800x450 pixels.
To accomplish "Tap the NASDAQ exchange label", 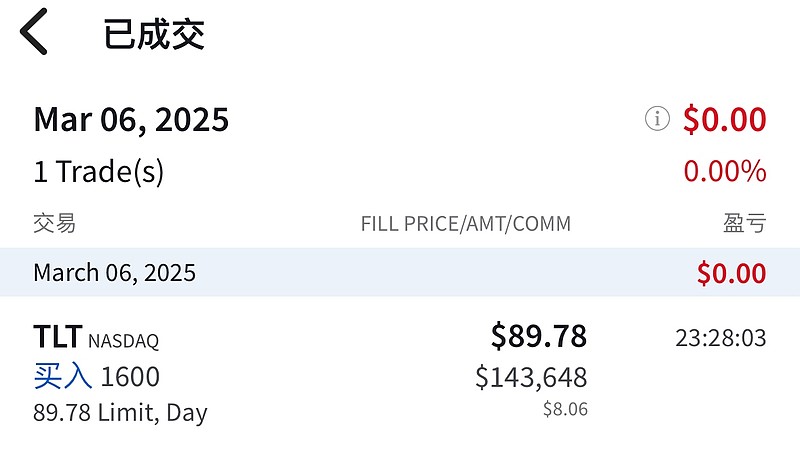I will tap(123, 341).
